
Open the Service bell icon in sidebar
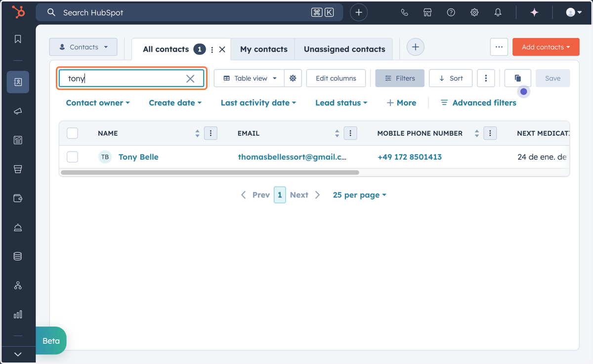[x=18, y=228]
